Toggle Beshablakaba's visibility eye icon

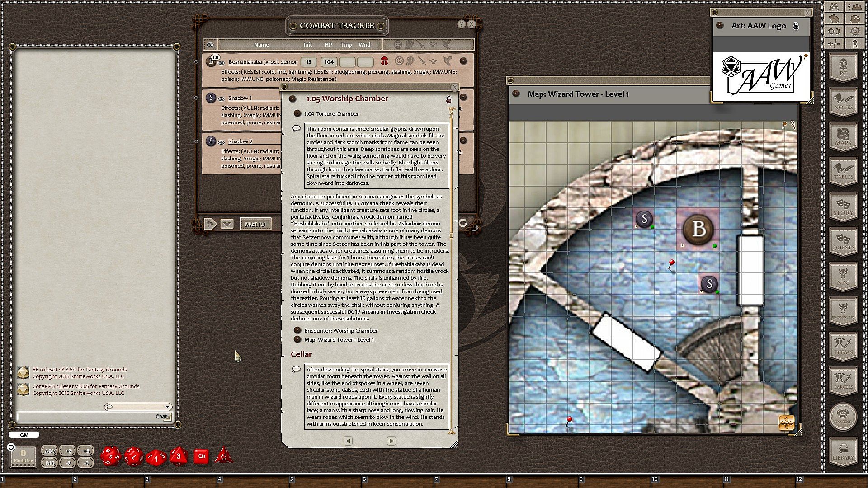pos(222,62)
